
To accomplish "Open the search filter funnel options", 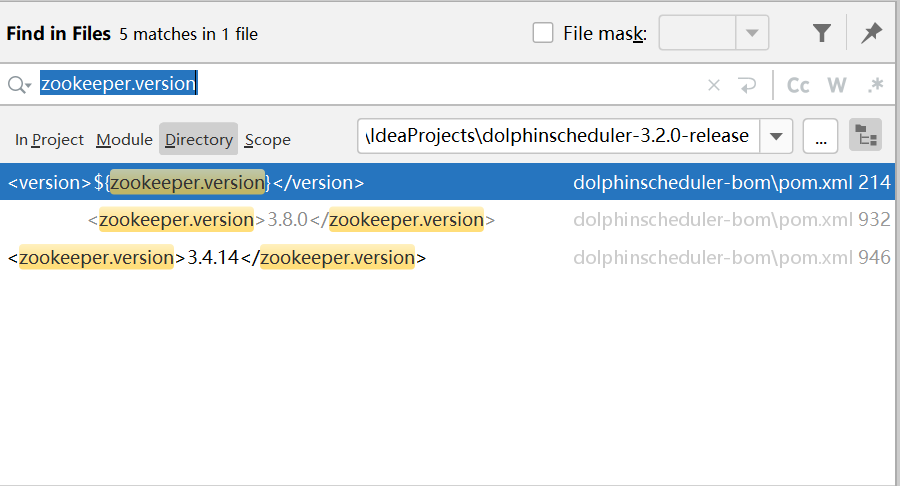I will (821, 33).
